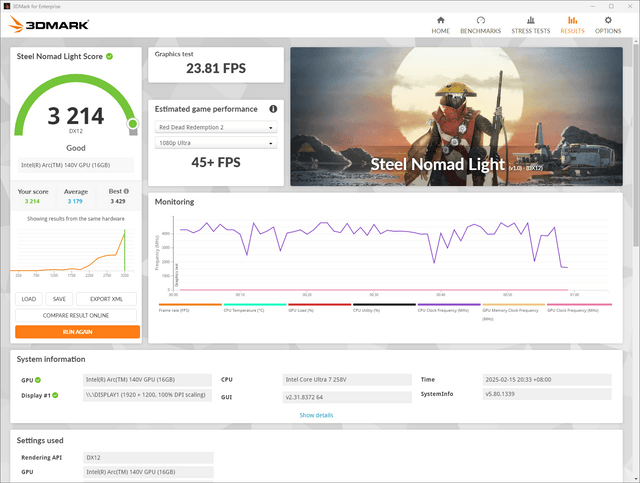
Task: Toggle the CPU Clock Frequency legend
Action: click(449, 307)
